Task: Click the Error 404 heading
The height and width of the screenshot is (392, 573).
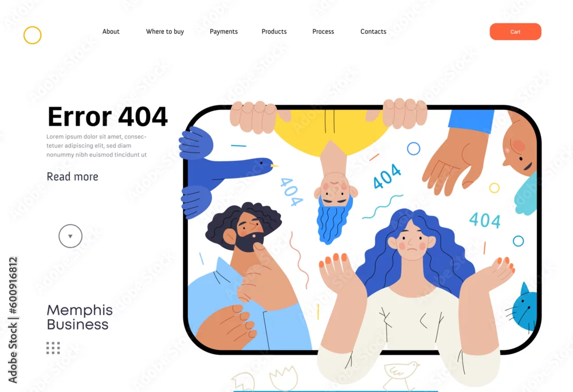Action: (x=108, y=116)
